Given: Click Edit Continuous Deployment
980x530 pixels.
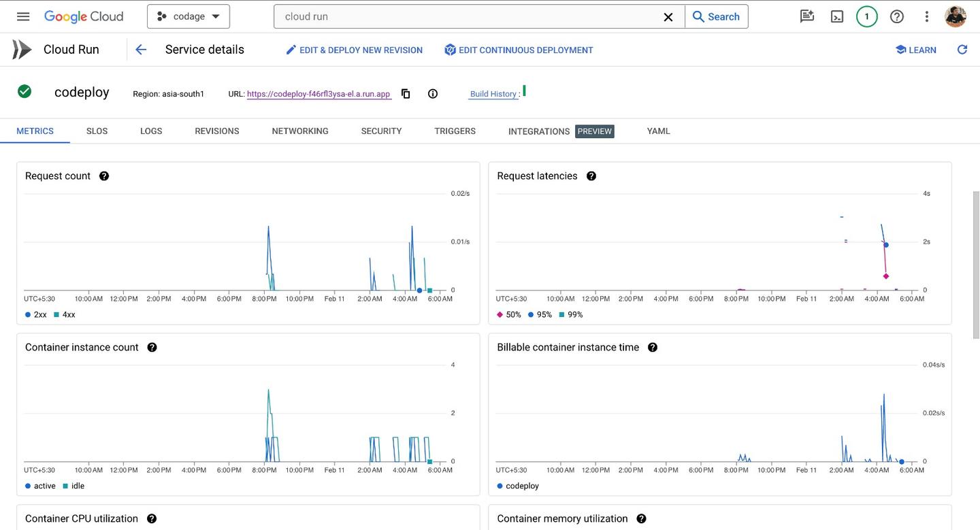Looking at the screenshot, I should 519,50.
